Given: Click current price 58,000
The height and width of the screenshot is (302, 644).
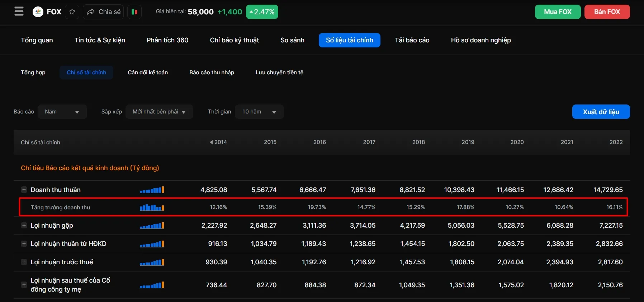Looking at the screenshot, I should coord(201,12).
